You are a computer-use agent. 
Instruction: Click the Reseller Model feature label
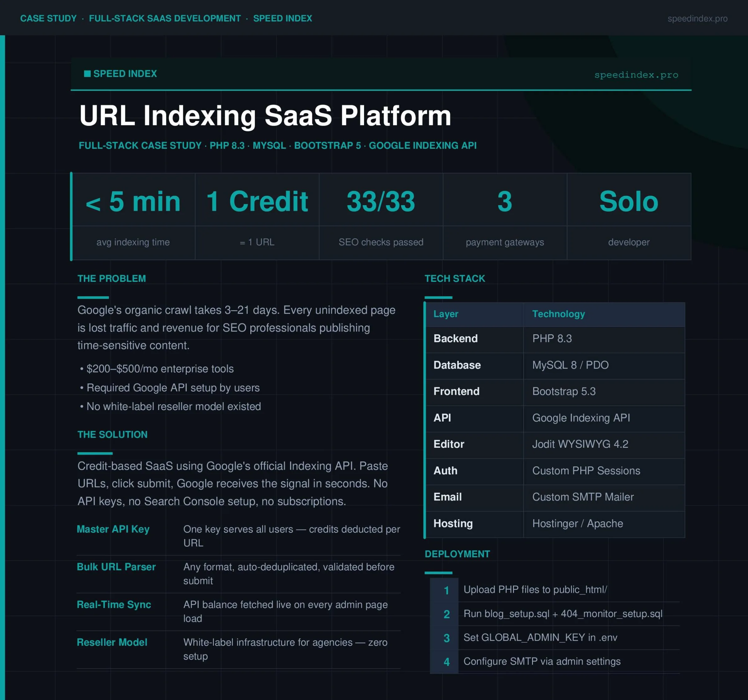click(112, 642)
